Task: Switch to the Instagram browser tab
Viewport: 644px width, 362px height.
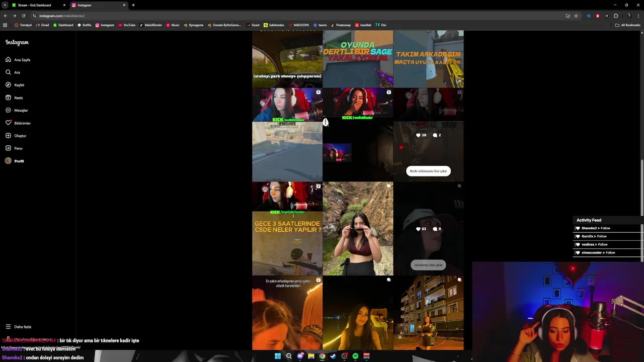Action: click(x=98, y=5)
